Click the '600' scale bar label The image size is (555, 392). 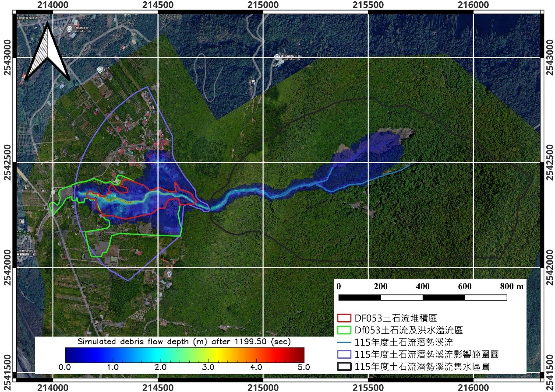[x=465, y=287]
